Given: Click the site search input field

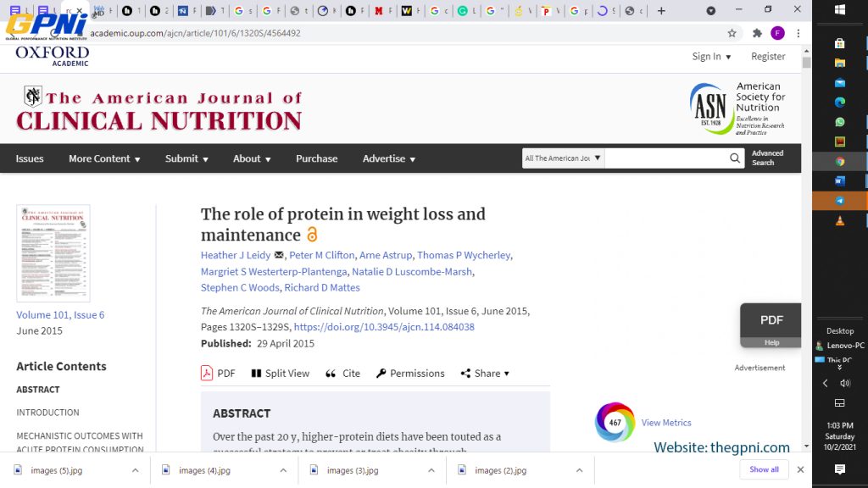Looking at the screenshot, I should (667, 158).
